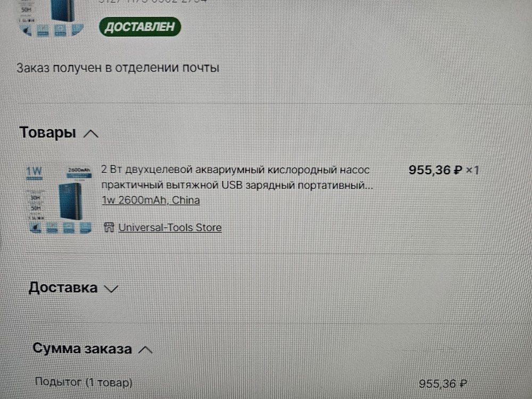Click the Сумма заказа heading
532x399 pixels.
click(x=82, y=348)
